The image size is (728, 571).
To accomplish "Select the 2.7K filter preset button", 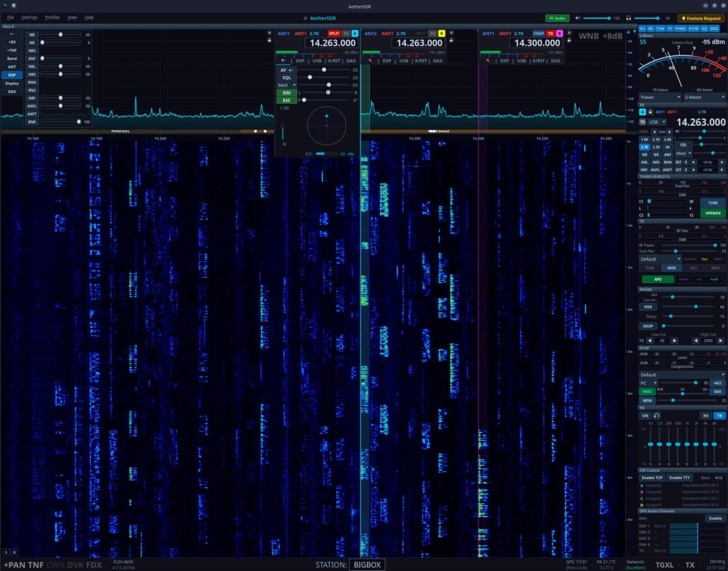I will [644, 146].
